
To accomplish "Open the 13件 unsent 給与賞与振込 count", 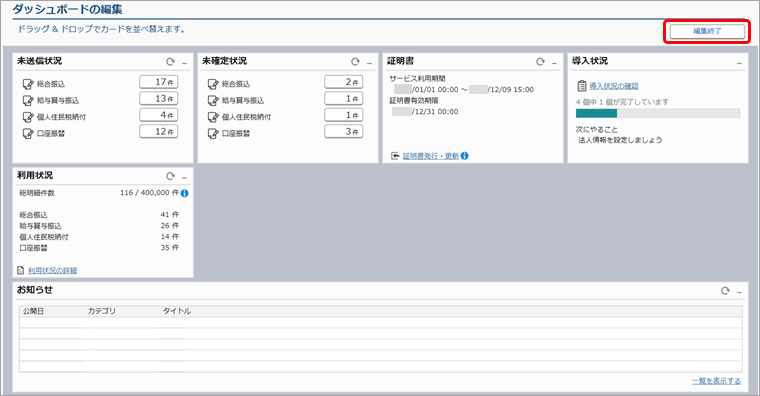I will coord(158,98).
